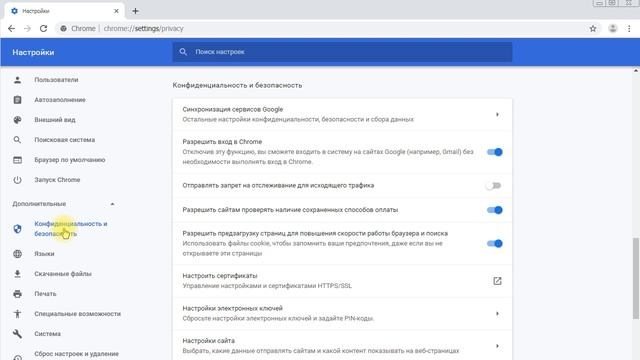Screen dimensions: 640x360
Task: Click the Поиск настроек search field
Action: 342,52
